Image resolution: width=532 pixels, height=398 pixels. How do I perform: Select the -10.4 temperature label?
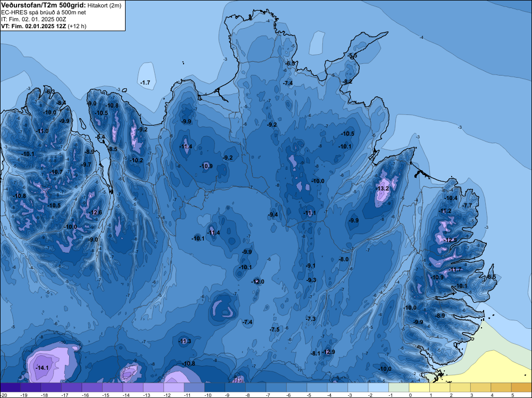(451, 198)
